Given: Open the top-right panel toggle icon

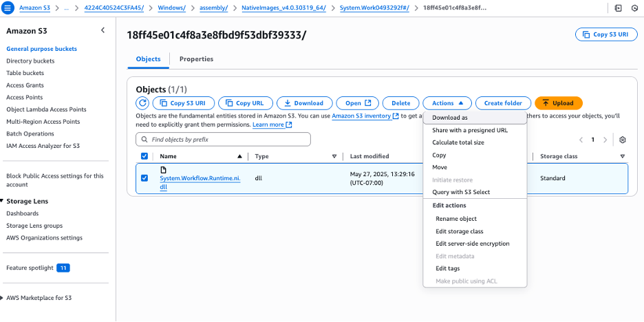Looking at the screenshot, I should [618, 8].
